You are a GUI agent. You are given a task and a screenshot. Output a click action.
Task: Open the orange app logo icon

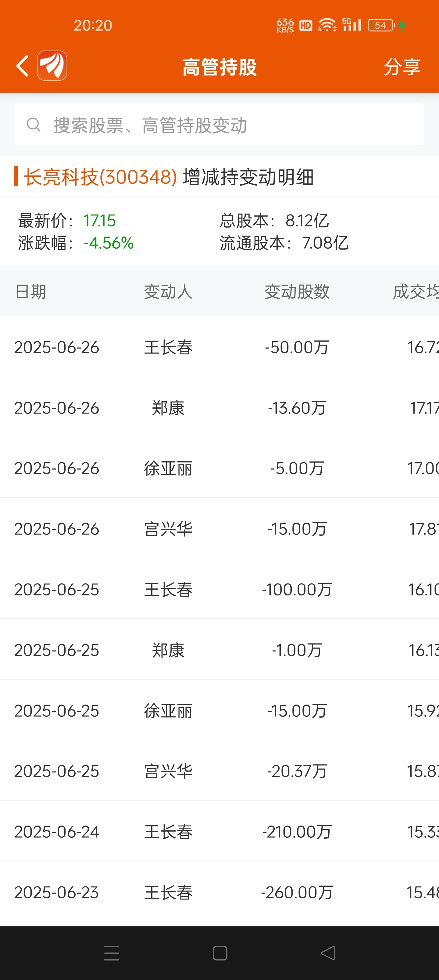(52, 66)
